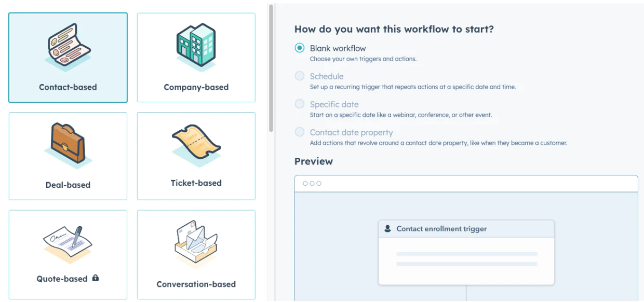The image size is (644, 302).
Task: Enable the Contact date property option
Action: coord(299,132)
